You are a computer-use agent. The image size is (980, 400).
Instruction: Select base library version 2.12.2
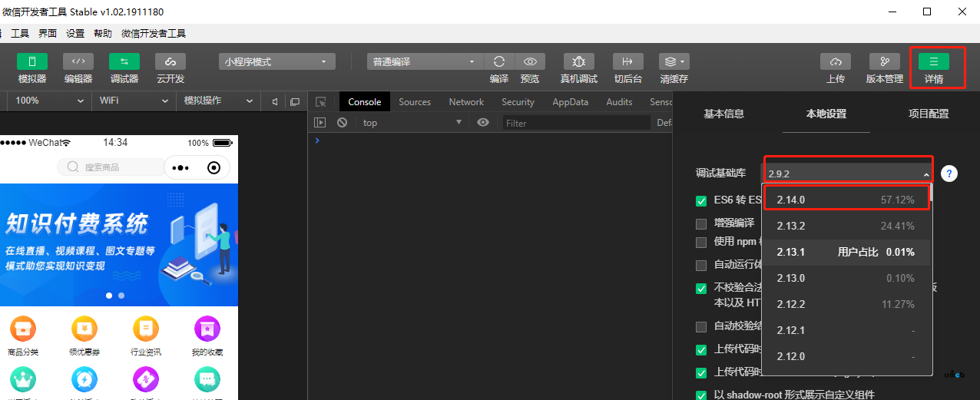846,304
